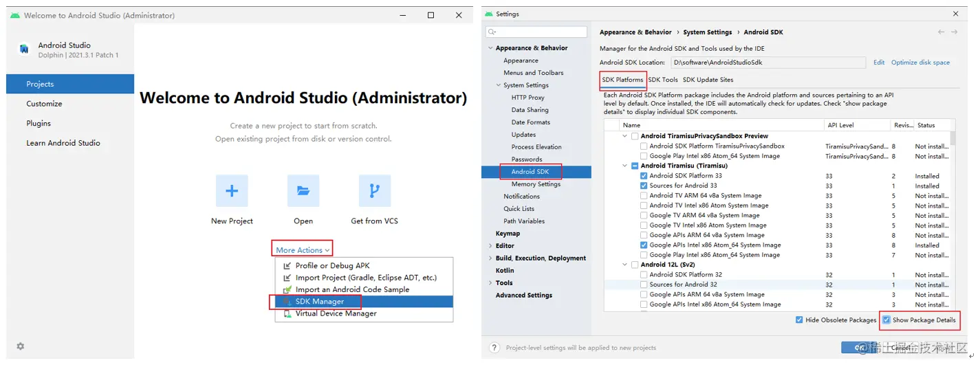Click the OK button in Settings
This screenshot has height=367, width=980.
click(x=860, y=348)
